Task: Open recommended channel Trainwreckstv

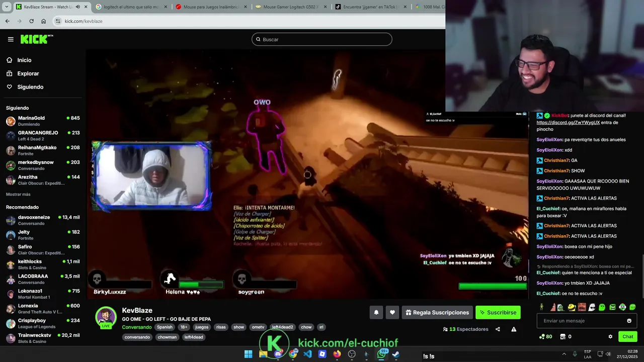Action: (x=43, y=338)
